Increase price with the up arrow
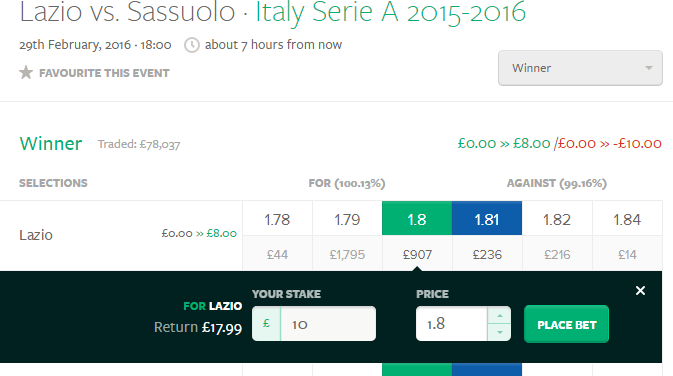Viewport: 673px width, 376px height. pos(499,315)
